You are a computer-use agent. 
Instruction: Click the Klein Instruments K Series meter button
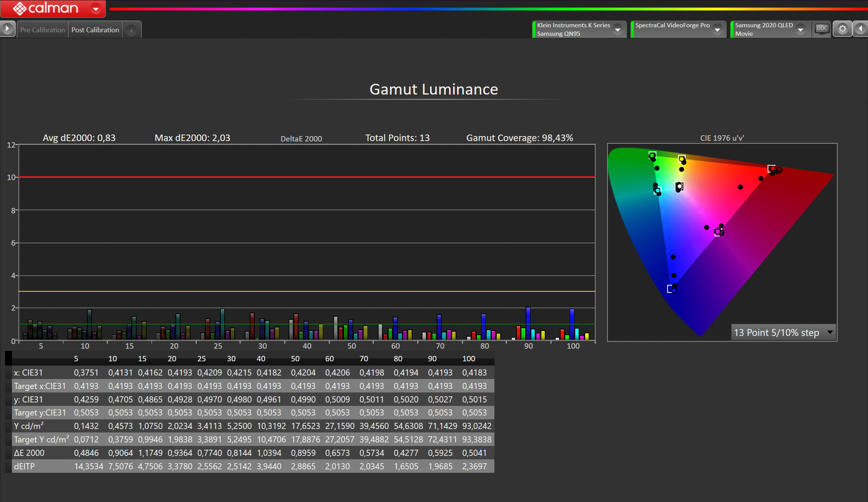pos(573,29)
